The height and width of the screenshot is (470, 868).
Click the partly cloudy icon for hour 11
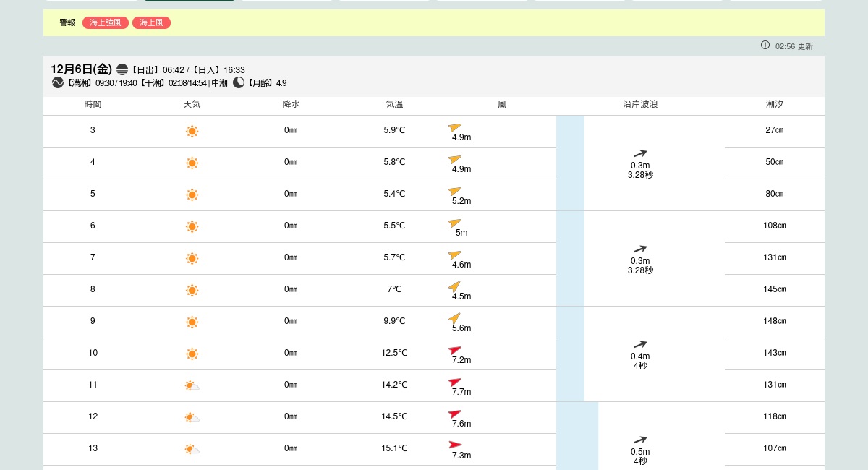(192, 386)
